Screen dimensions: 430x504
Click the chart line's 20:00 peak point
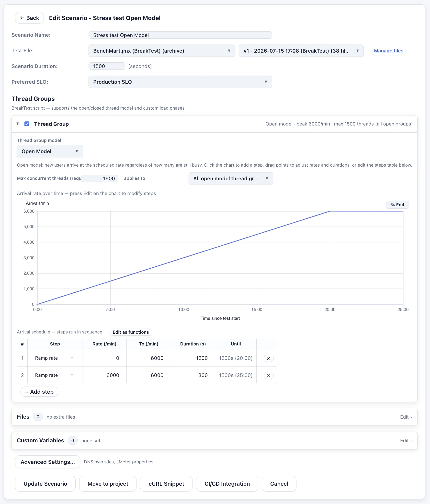click(330, 211)
